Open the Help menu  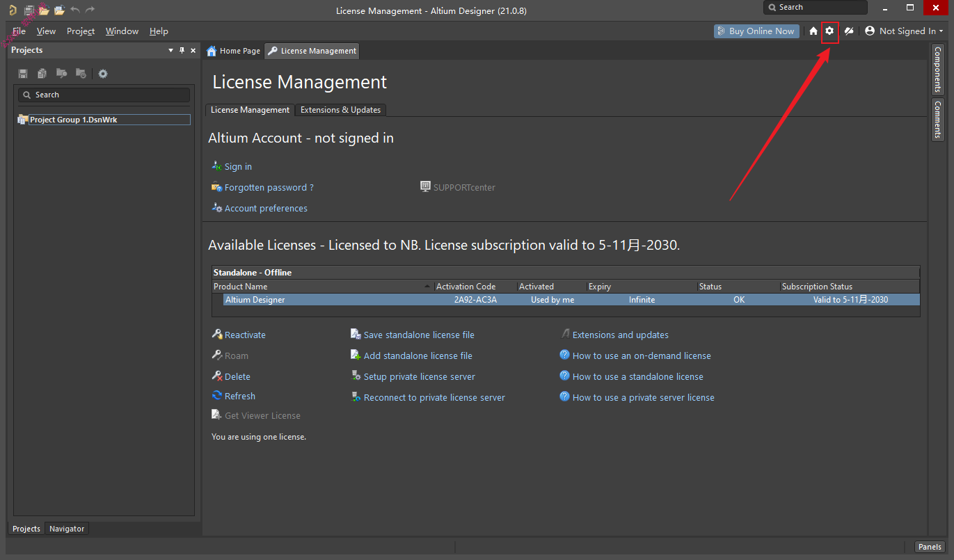coord(159,31)
